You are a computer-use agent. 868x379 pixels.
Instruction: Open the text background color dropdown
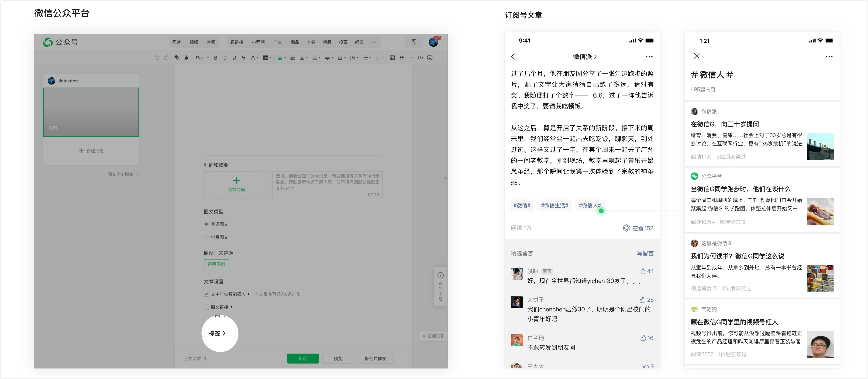[x=267, y=58]
